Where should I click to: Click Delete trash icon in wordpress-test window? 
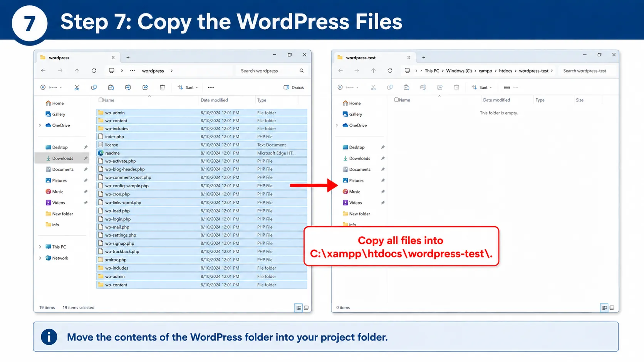[456, 87]
